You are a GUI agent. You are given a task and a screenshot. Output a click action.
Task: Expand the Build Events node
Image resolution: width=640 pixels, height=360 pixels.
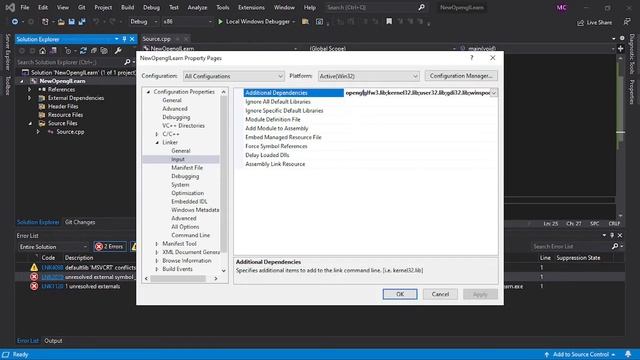pos(157,269)
